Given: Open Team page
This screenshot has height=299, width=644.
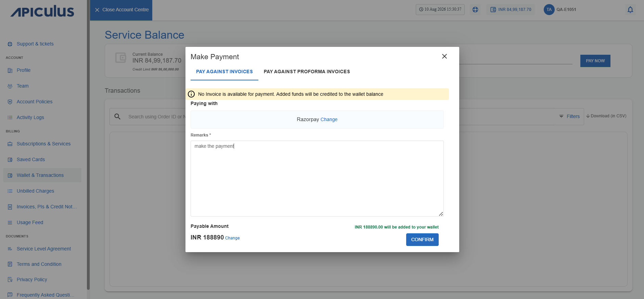Looking at the screenshot, I should click(23, 86).
